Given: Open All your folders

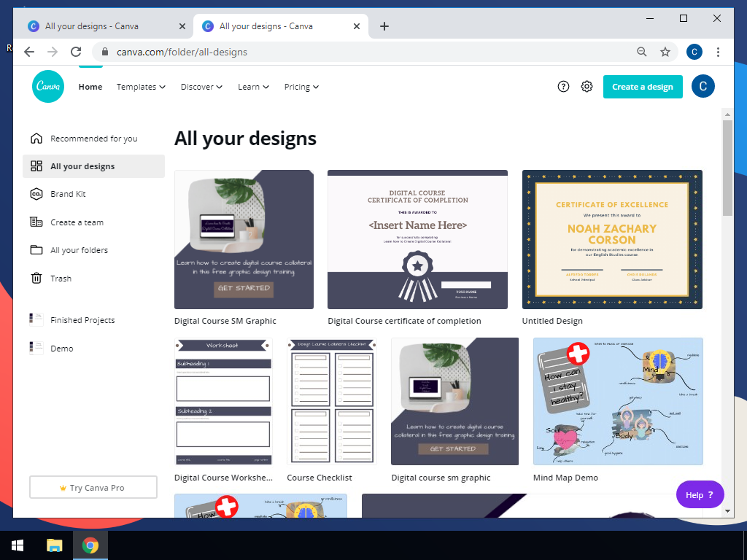Looking at the screenshot, I should tap(93, 251).
